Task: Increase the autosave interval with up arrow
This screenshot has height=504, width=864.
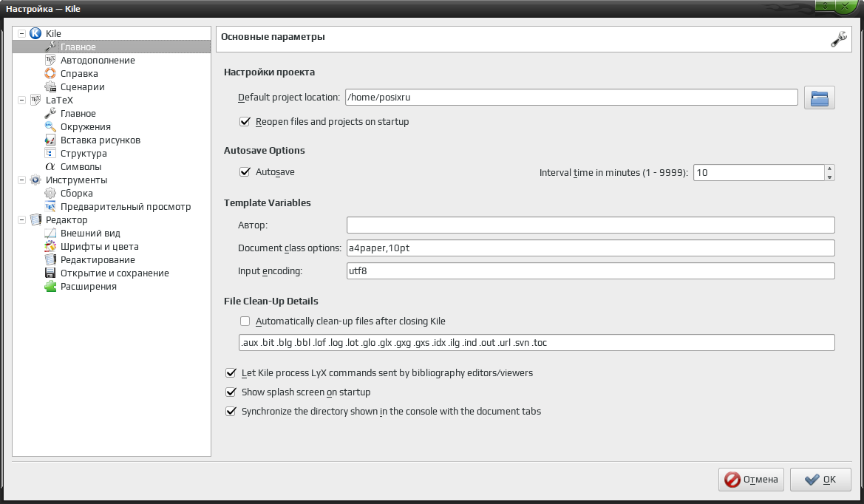Action: coord(829,168)
